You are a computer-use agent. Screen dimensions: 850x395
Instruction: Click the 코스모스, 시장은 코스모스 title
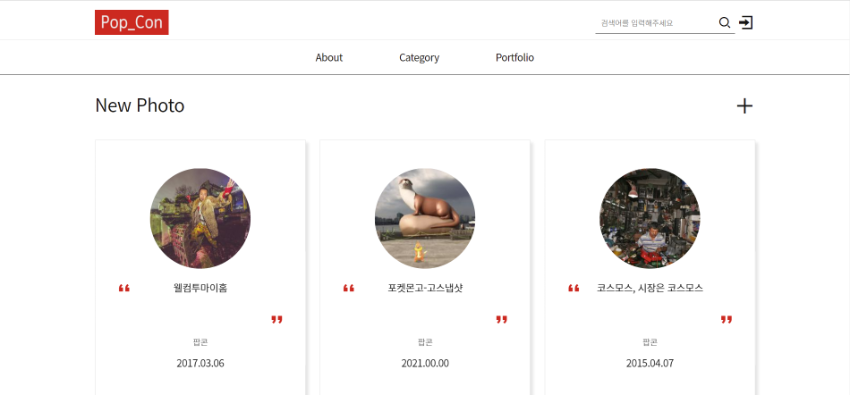tap(650, 288)
